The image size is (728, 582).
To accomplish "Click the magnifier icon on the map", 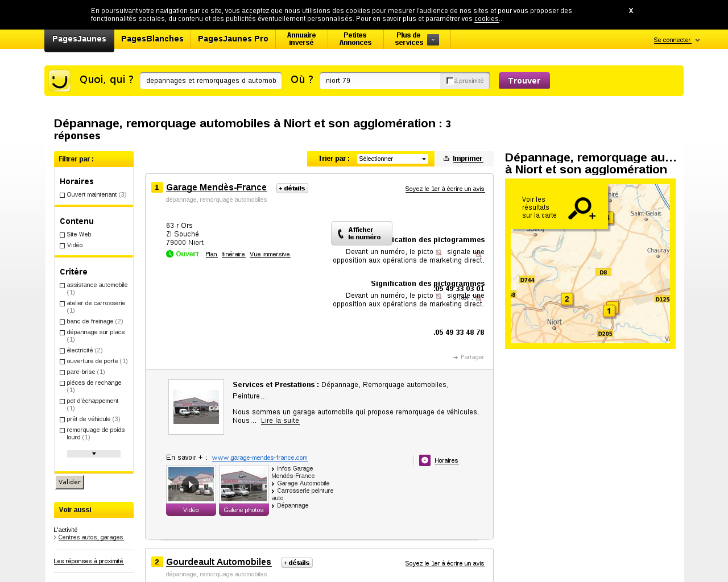I will pyautogui.click(x=581, y=209).
